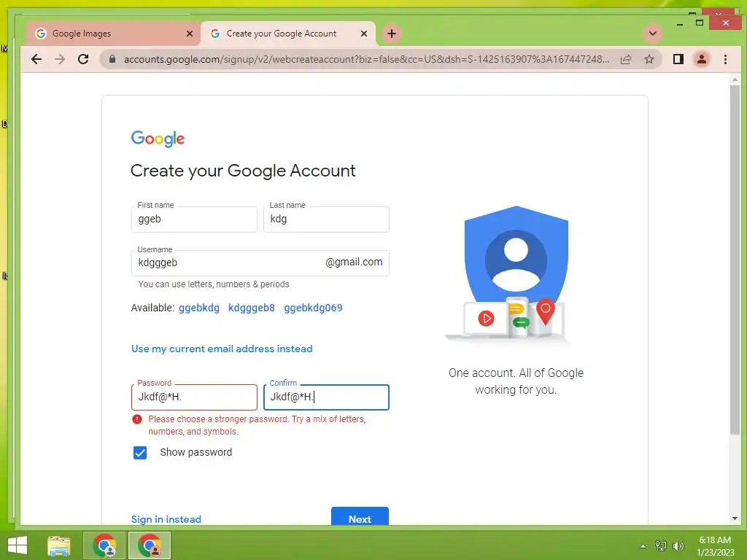747x560 pixels.
Task: Choose suggested username kdgggeb8
Action: tap(252, 308)
